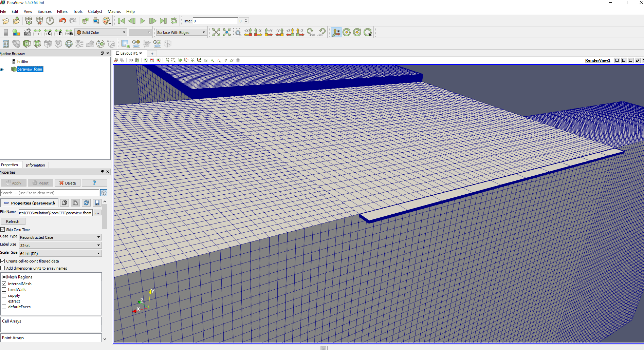Toggle color legend visibility

pos(6,32)
